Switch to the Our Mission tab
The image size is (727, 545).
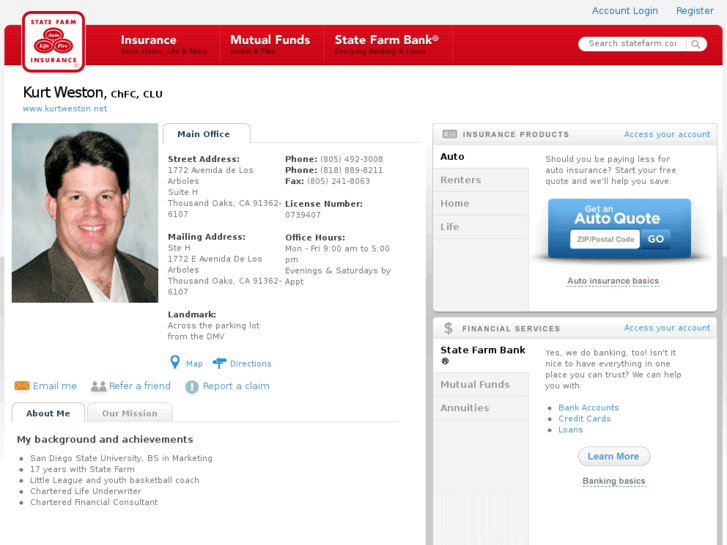(130, 413)
